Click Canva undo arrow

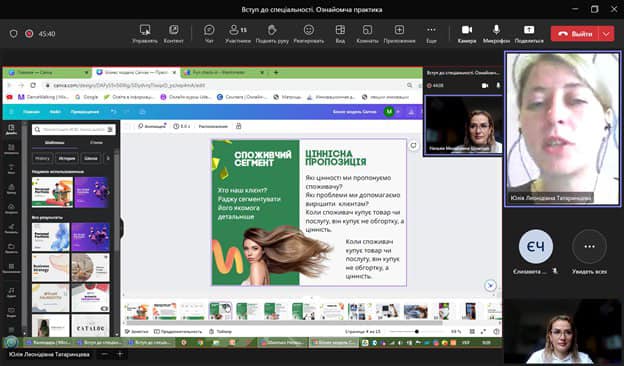pos(114,112)
